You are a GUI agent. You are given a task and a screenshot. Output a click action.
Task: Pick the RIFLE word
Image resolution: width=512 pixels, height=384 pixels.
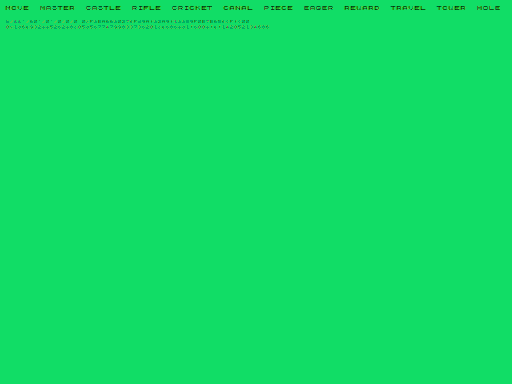tap(146, 8)
